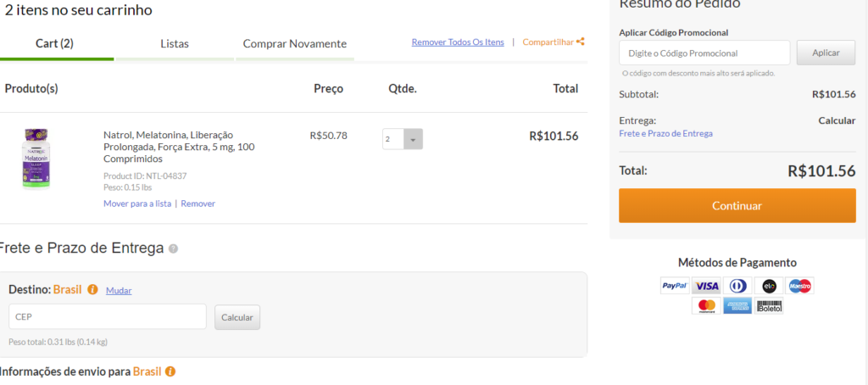Open the Comprar Novamente tab

[x=295, y=44]
